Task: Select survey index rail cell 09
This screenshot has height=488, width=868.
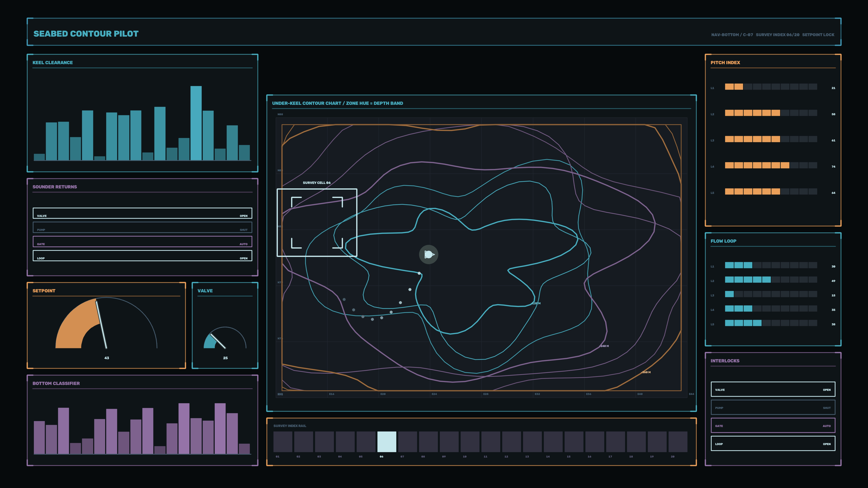Action: 449,442
